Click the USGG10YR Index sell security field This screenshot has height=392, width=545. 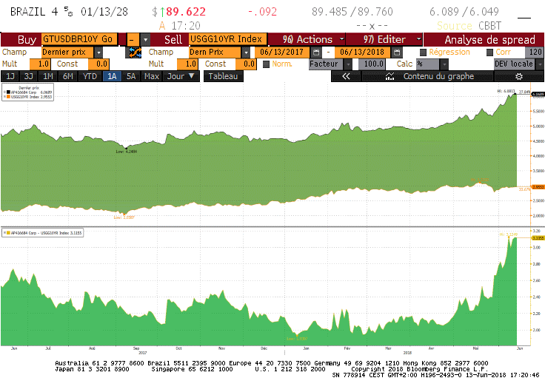tap(228, 39)
